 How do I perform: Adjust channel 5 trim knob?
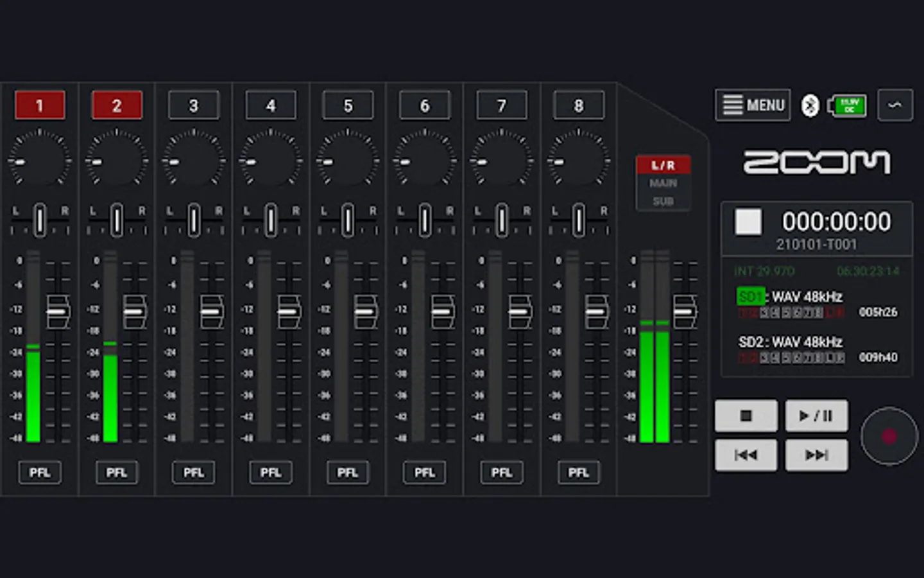348,161
